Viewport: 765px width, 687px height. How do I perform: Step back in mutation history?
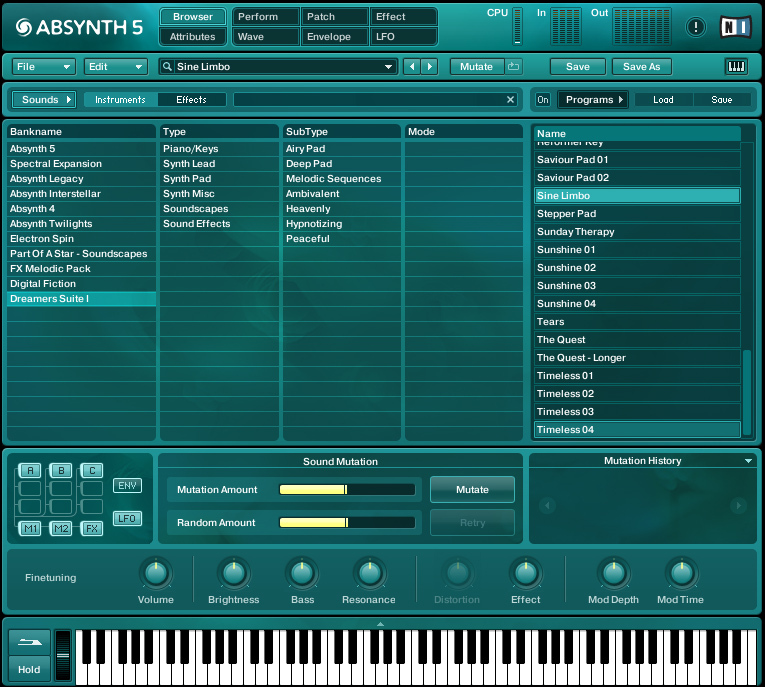tap(547, 505)
